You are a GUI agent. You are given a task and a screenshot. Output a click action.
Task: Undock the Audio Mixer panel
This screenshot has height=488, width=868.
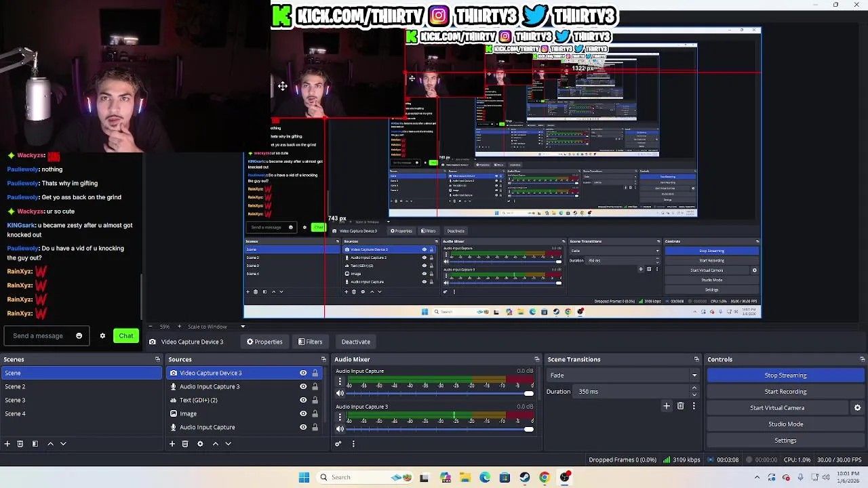(x=537, y=359)
